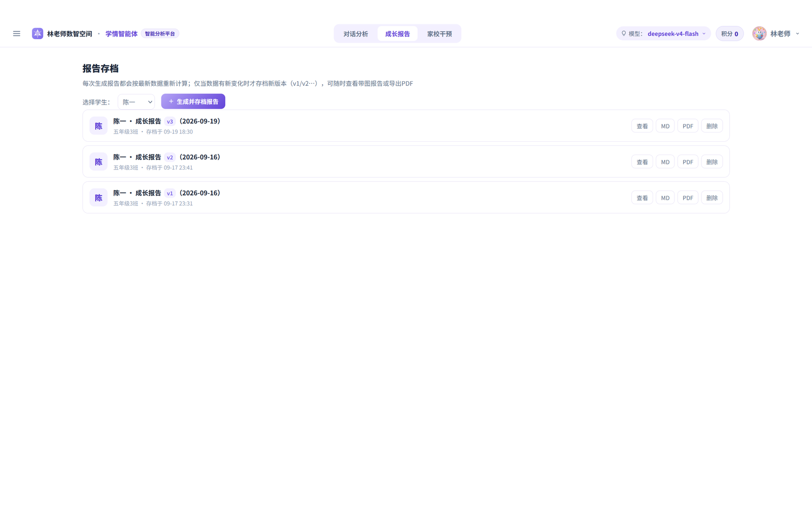Click the 陈 avatar on v1 report

pyautogui.click(x=98, y=198)
